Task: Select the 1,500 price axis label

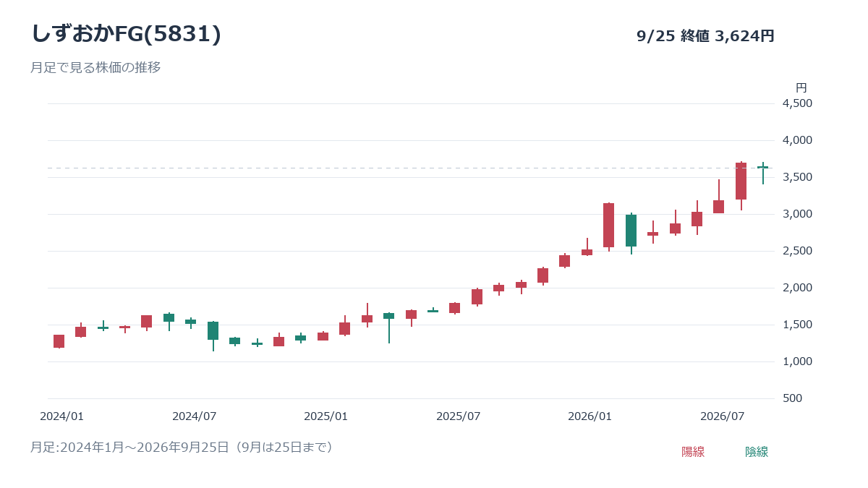Action: point(797,325)
